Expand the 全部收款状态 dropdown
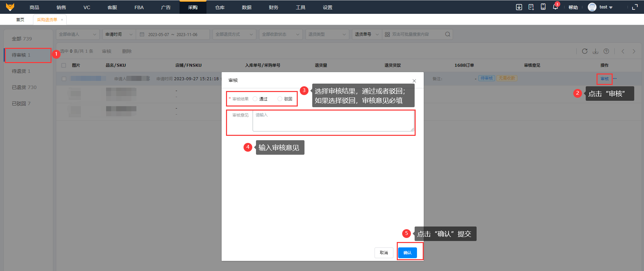The width and height of the screenshot is (644, 271). pyautogui.click(x=281, y=34)
